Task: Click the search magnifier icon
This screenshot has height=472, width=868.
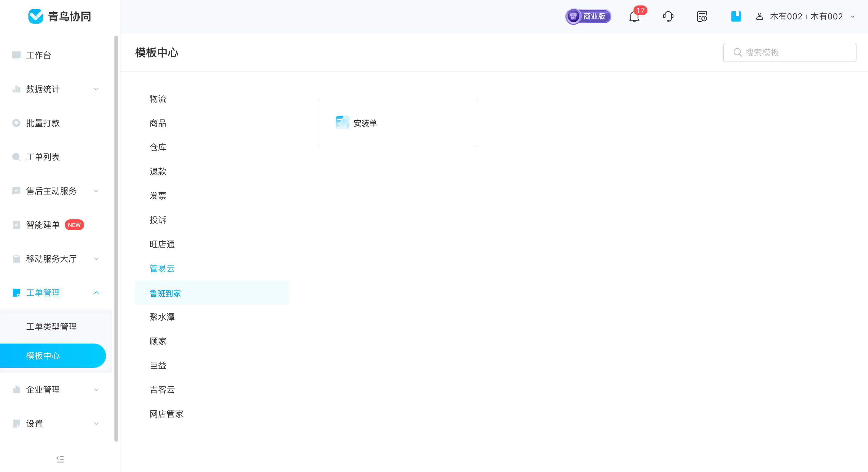Action: (x=738, y=52)
